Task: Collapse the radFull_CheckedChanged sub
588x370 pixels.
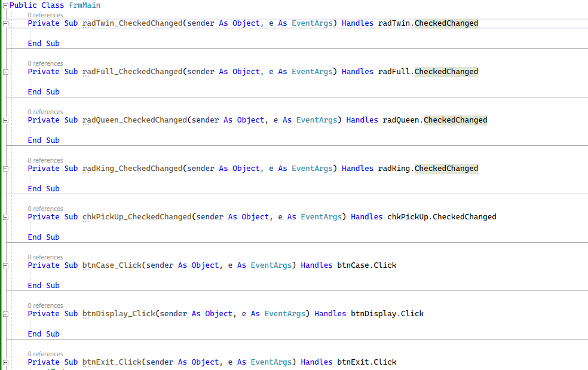Action: pyautogui.click(x=5, y=72)
